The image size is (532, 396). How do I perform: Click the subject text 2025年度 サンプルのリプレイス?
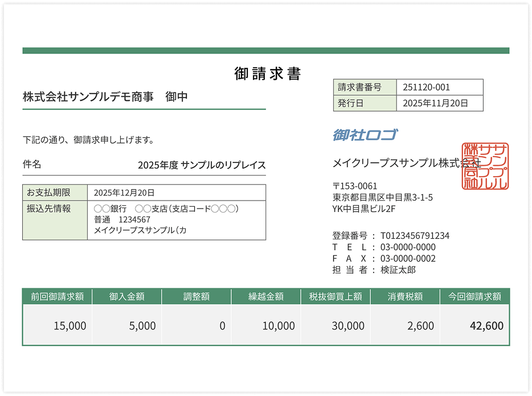click(x=202, y=165)
